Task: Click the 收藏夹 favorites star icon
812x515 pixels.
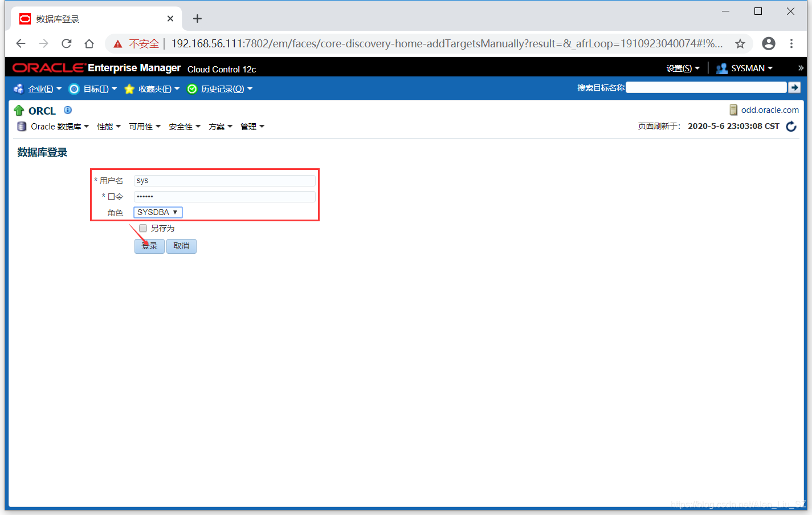Action: (x=129, y=89)
